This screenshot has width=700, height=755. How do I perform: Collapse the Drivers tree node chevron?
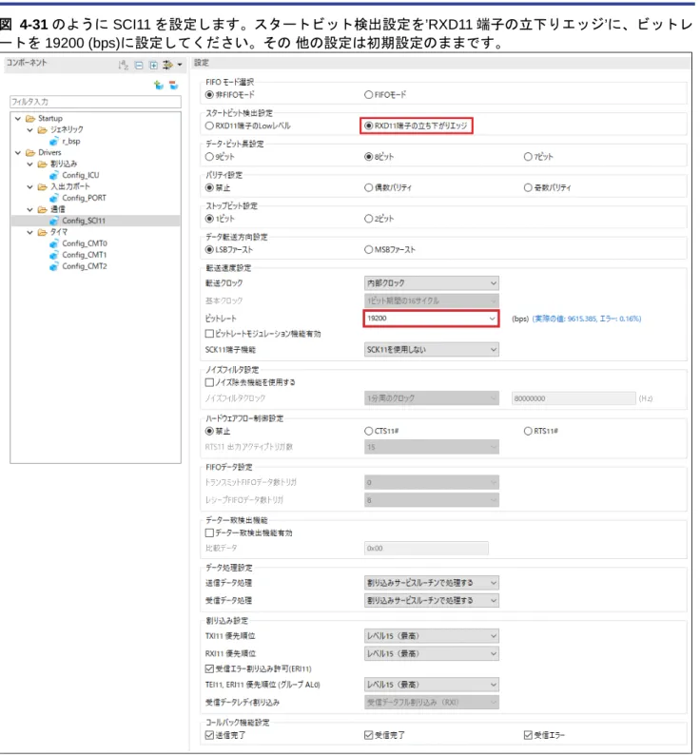pyautogui.click(x=18, y=153)
